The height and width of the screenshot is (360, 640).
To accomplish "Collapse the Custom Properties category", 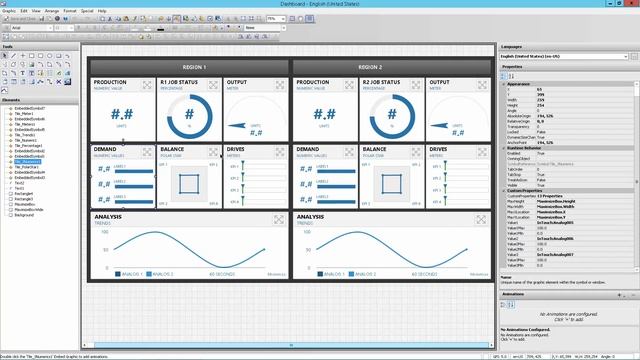I will pos(504,191).
